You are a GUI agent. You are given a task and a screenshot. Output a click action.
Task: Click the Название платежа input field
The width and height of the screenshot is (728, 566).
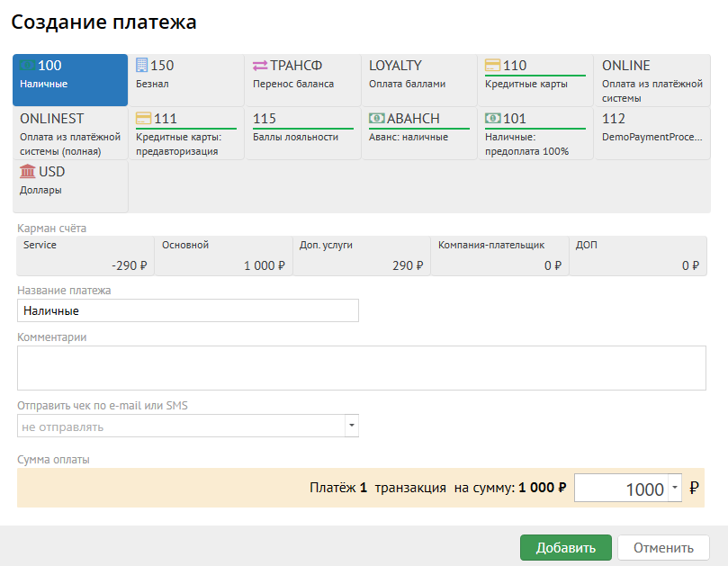pyautogui.click(x=187, y=310)
